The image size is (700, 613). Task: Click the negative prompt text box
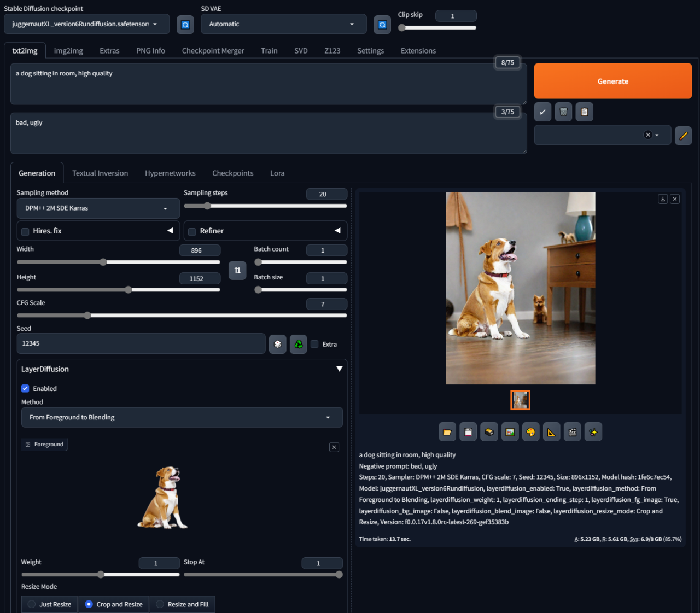[x=269, y=133]
